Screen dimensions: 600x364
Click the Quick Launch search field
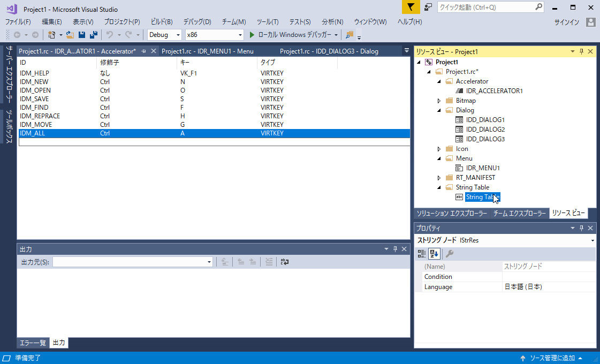tap(485, 7)
